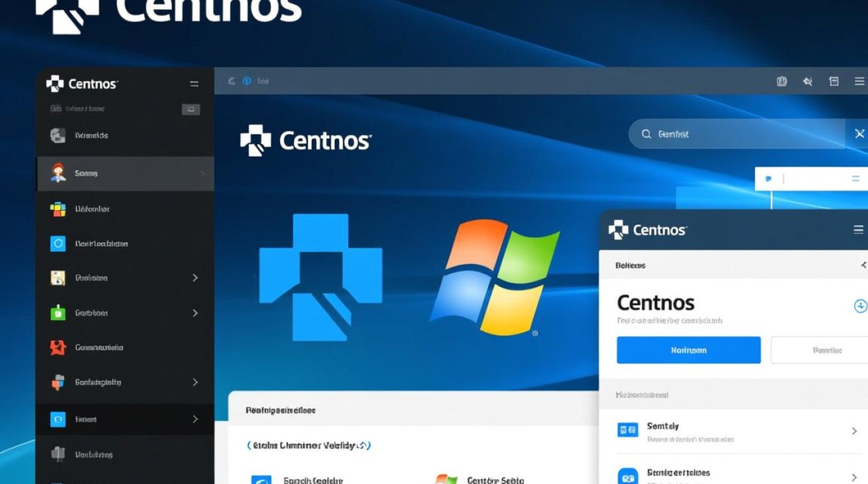
Task: Select the topmost gray cube icon in the sidebar
Action: tap(58, 136)
